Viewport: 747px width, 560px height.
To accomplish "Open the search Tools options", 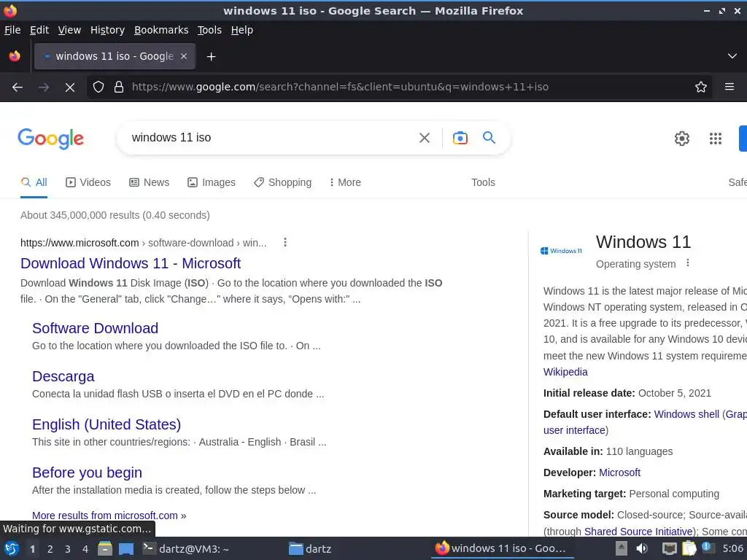I will coord(483,182).
